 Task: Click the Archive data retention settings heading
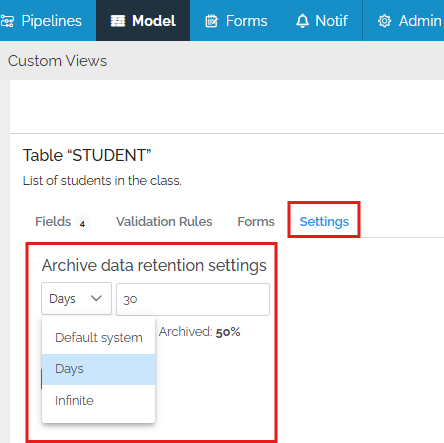coord(154,266)
